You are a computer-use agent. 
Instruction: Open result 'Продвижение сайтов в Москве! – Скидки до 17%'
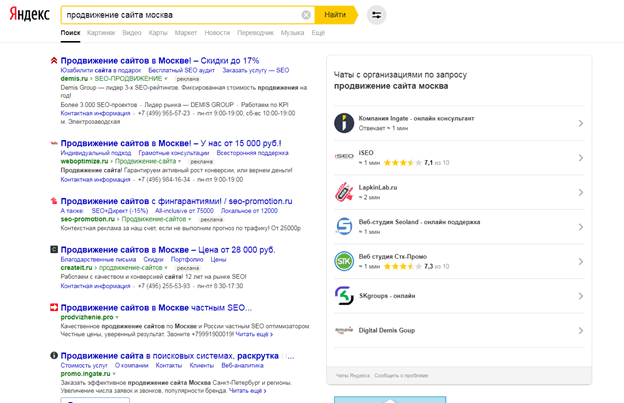point(160,60)
